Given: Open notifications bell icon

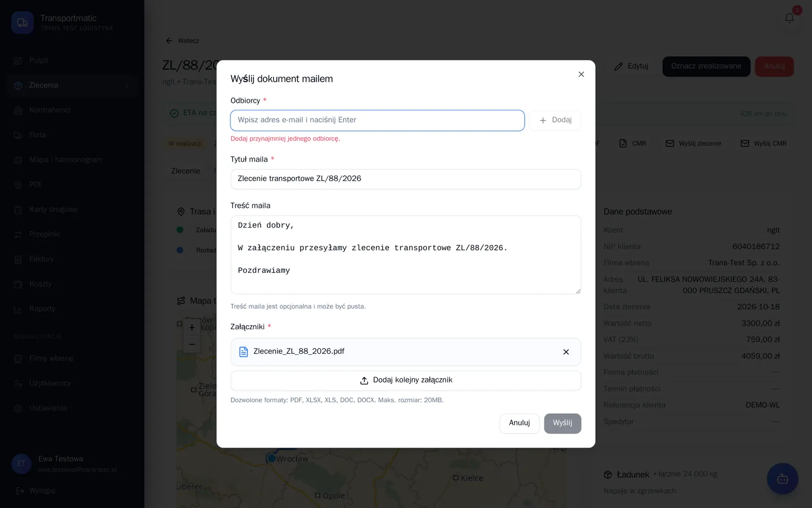Looking at the screenshot, I should pyautogui.click(x=789, y=18).
